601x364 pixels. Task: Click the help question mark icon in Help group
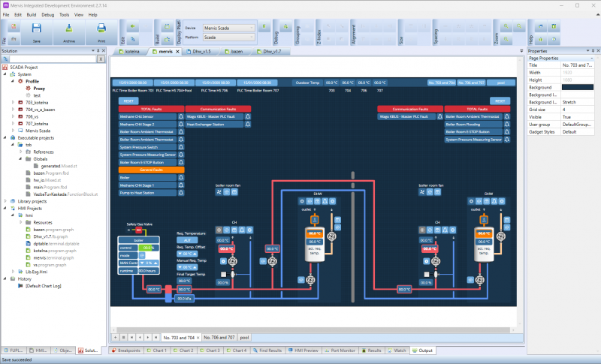click(x=554, y=39)
